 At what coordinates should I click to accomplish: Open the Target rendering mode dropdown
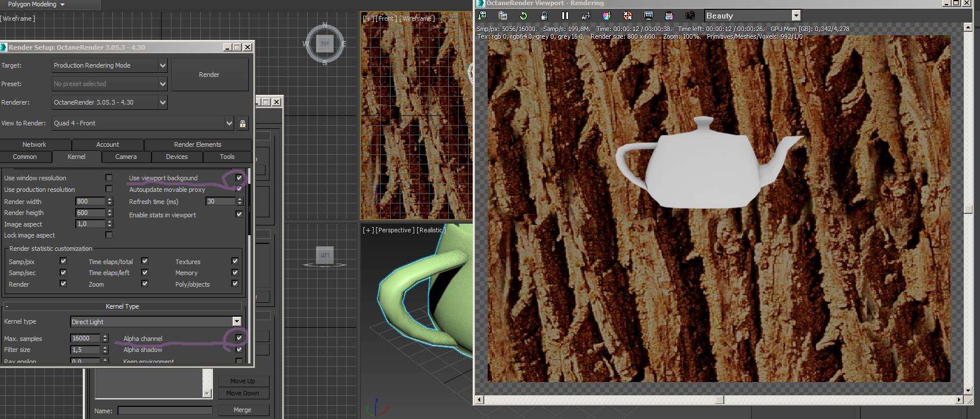coord(163,65)
